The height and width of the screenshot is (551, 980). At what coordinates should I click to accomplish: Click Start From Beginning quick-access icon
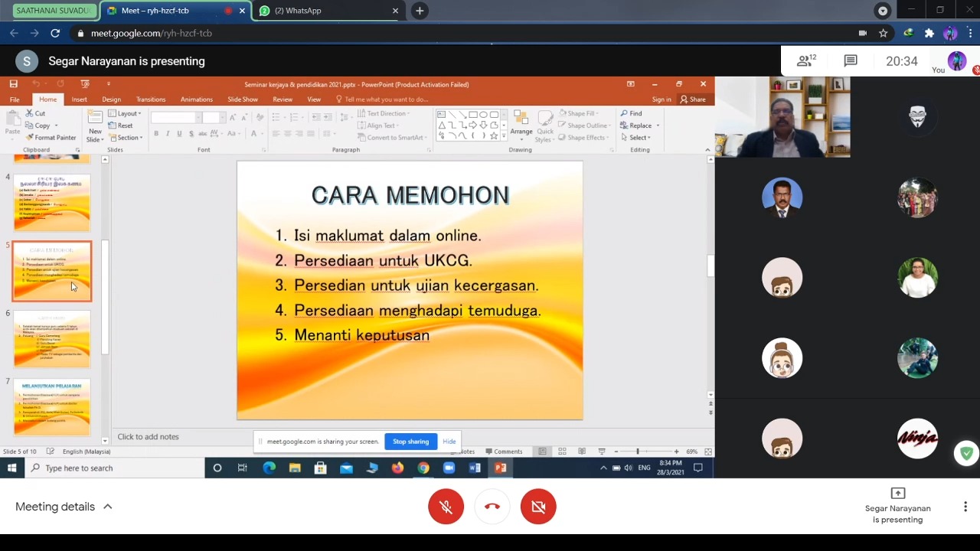click(85, 84)
